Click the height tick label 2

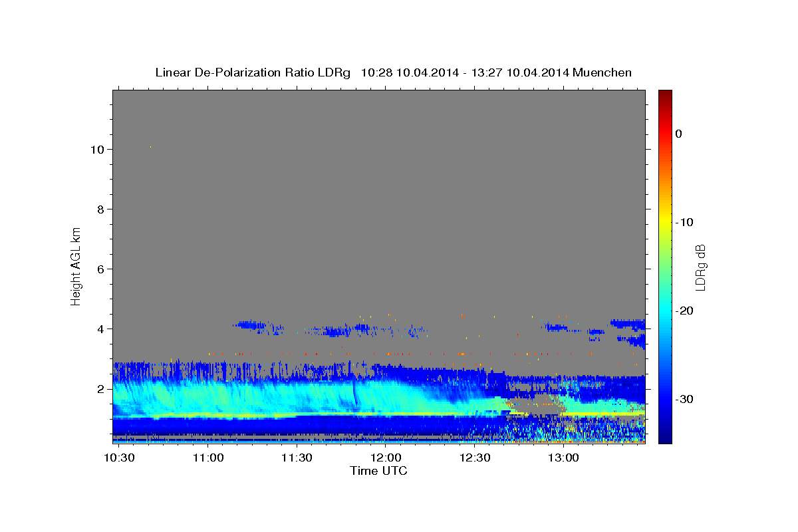click(x=101, y=389)
